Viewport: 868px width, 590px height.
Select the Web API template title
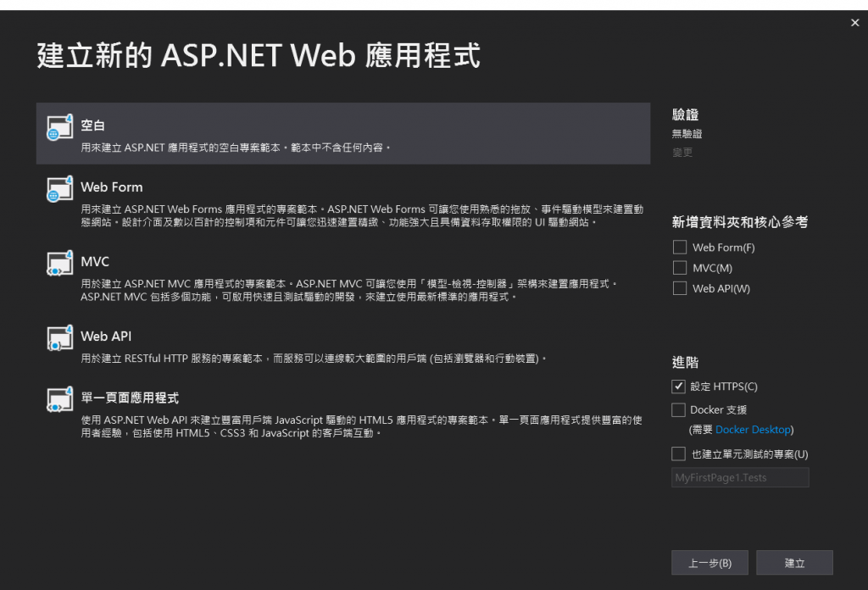[x=106, y=337]
